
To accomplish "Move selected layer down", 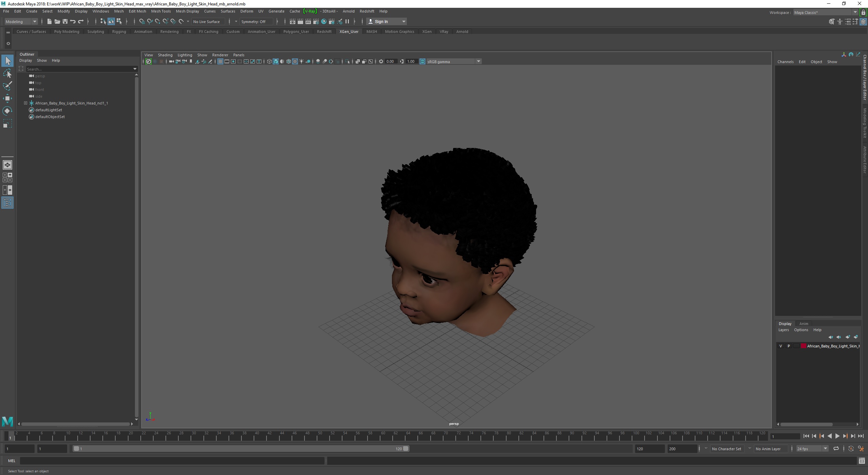I will [x=839, y=337].
